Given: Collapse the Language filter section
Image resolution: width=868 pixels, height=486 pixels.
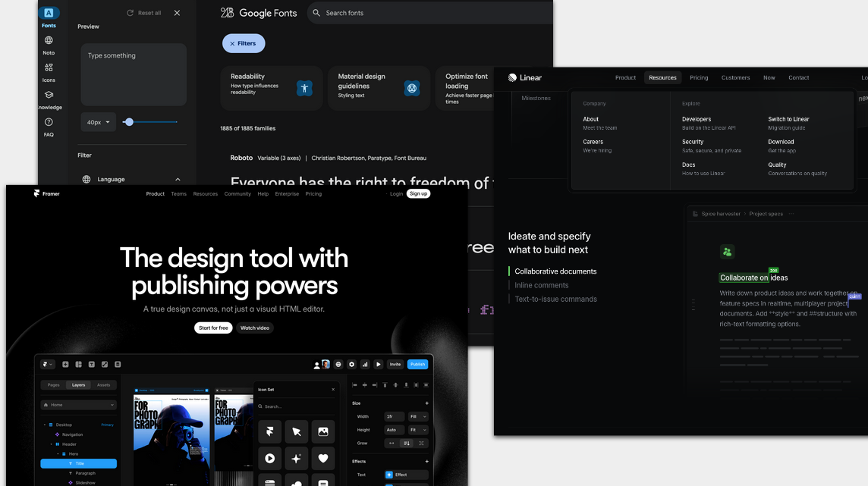Looking at the screenshot, I should click(x=177, y=179).
